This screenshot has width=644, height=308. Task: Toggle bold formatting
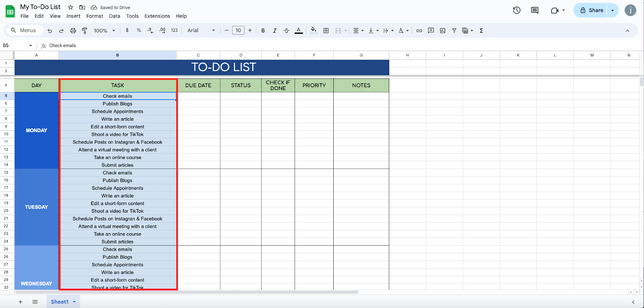[263, 31]
